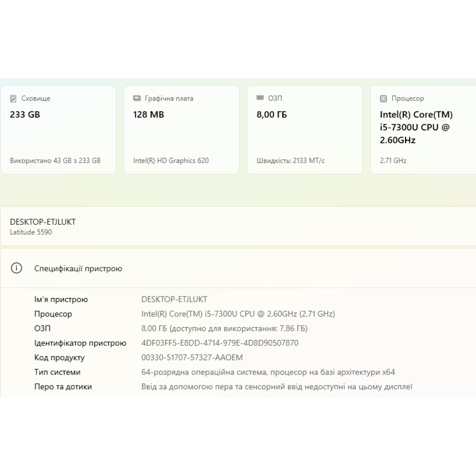Click the 'Використано 43 GB з 233 GB' text
Screen dimensions: 476x476
pos(55,161)
